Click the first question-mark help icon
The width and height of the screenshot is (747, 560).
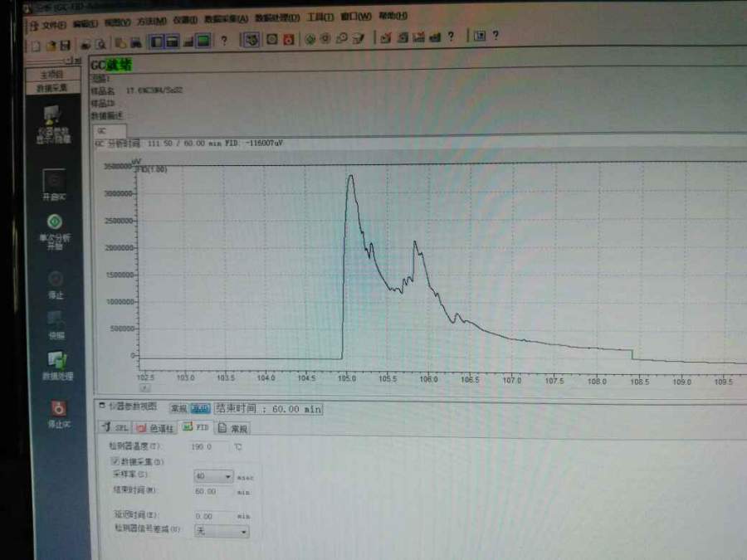pos(223,41)
